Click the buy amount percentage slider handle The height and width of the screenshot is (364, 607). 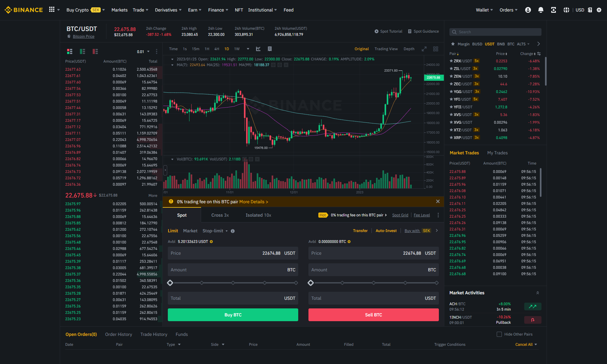coord(170,283)
